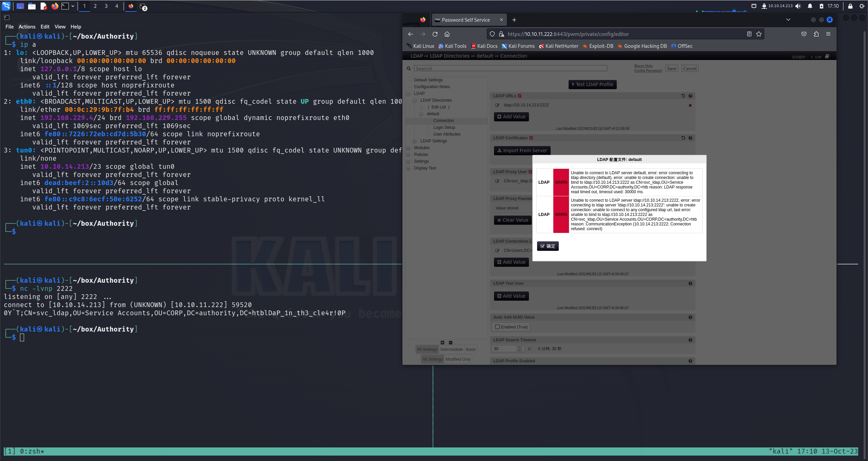Open the Kali applications menu
The image size is (868, 461).
click(x=6, y=6)
